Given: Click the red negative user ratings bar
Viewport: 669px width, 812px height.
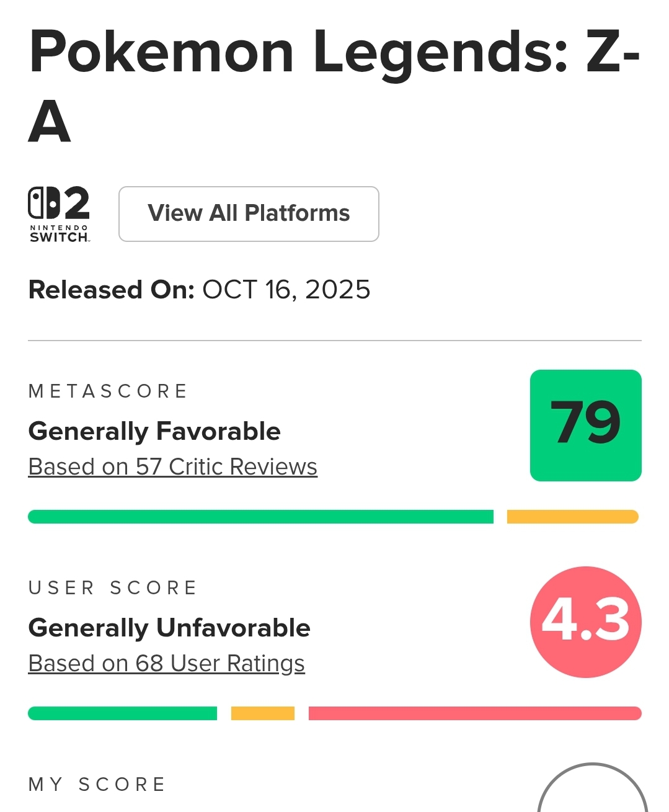Looking at the screenshot, I should pyautogui.click(x=475, y=713).
